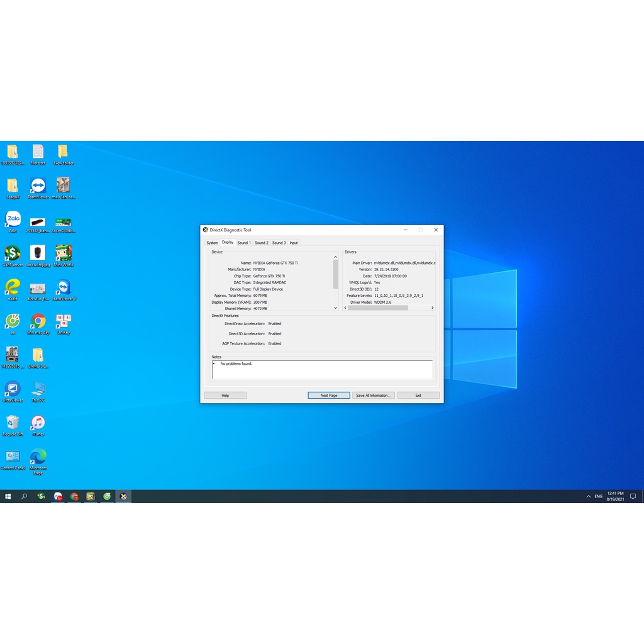Viewport: 644px width, 644px height.
Task: Click the CSM Server desktop shortcut
Action: click(13, 254)
